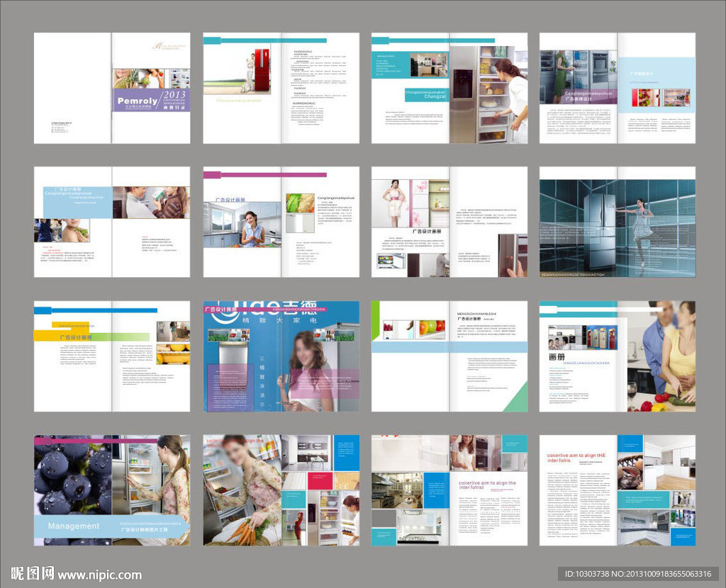
Task: Select the spread with the yellow and green banner
Action: pos(112,356)
